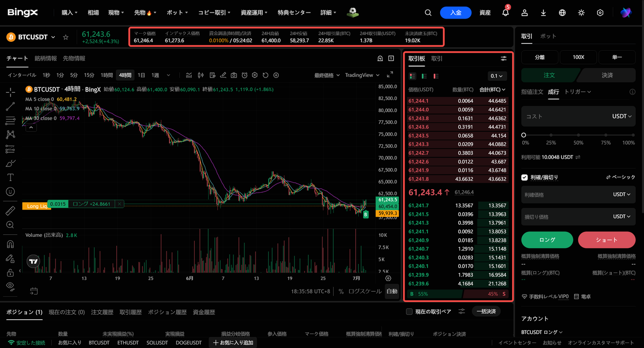Click the green ロング button
Image resolution: width=644 pixels, height=348 pixels.
[547, 240]
